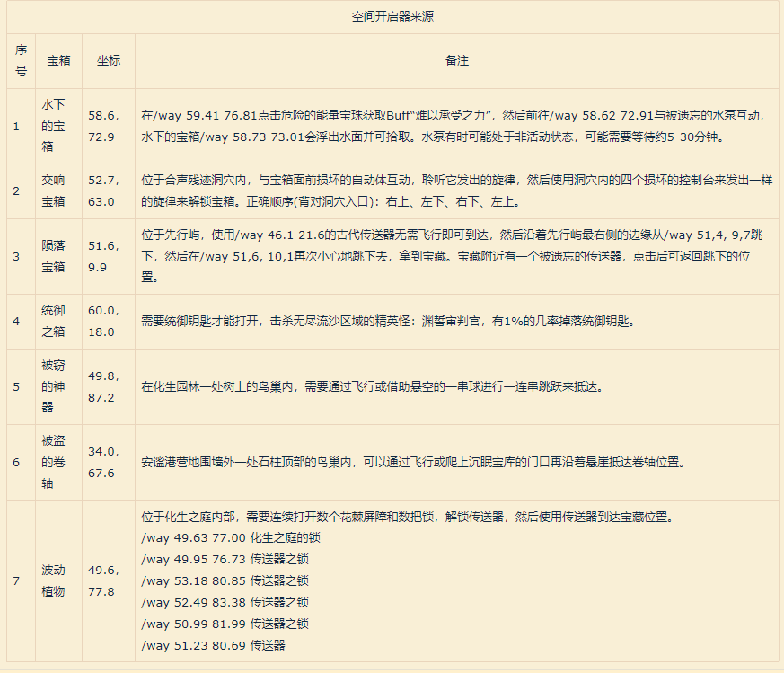
Task: Click the note about 统御钥匙 drop rate
Action: 388,321
